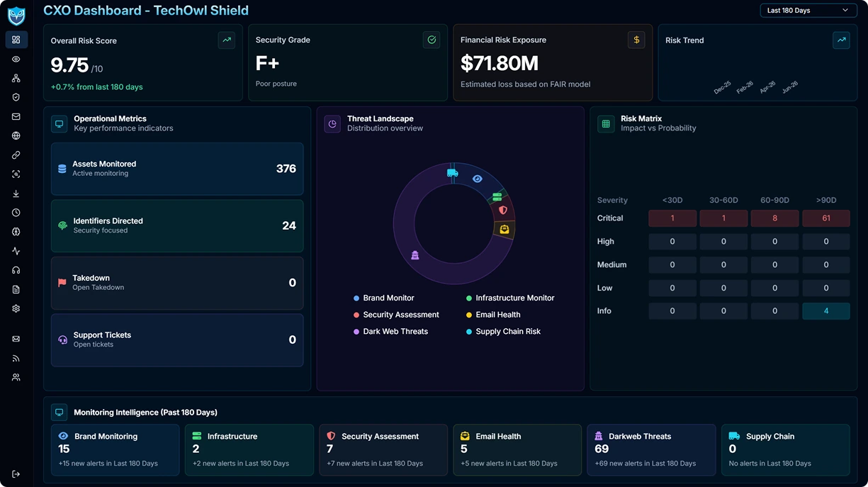Open the eye monitoring icon in sidebar

click(16, 60)
